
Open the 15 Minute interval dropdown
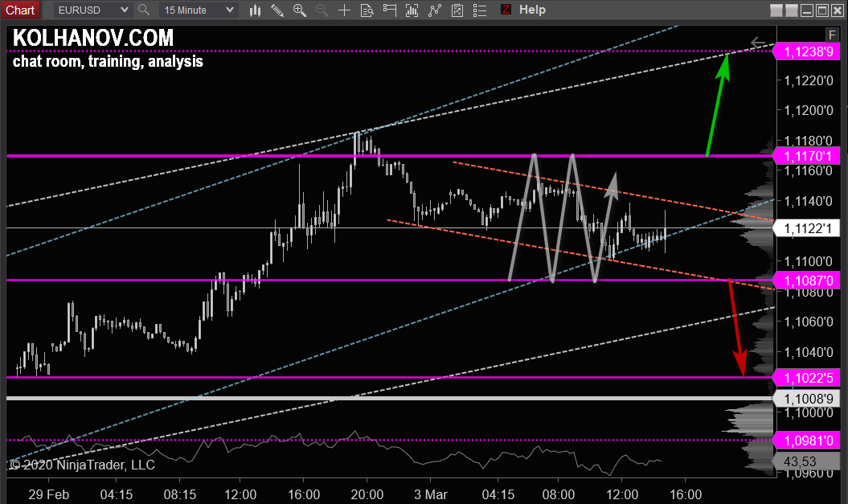(194, 10)
